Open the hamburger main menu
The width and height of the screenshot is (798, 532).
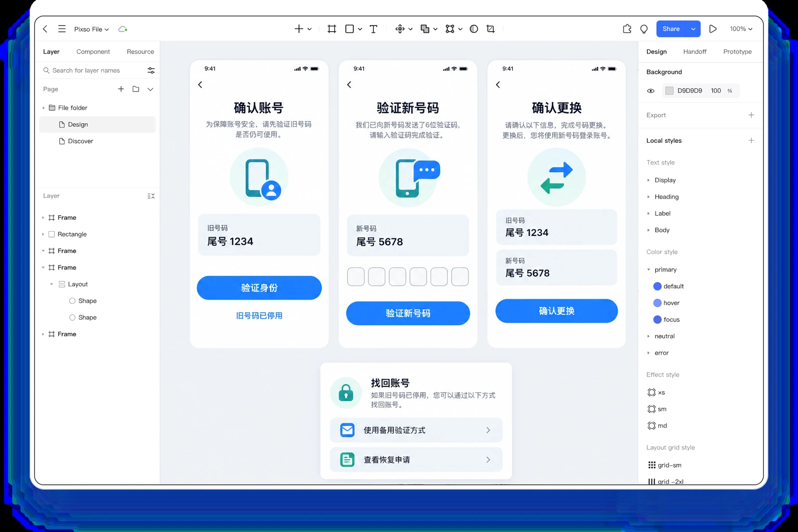[62, 29]
